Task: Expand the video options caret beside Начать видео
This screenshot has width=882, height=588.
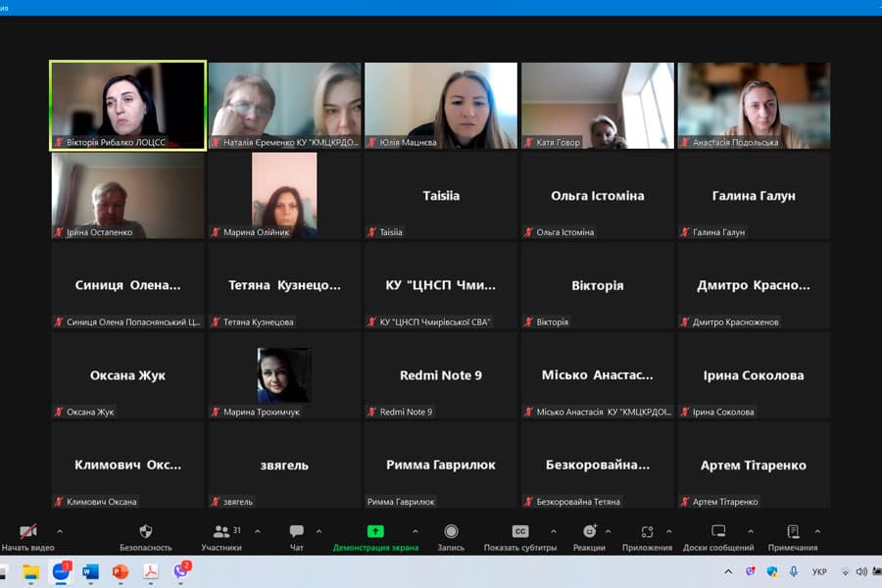Action: click(60, 530)
